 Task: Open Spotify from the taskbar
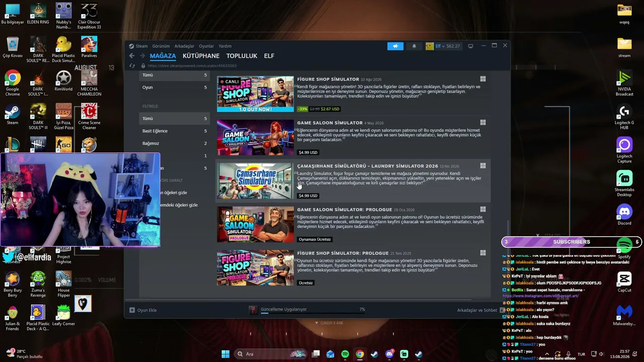pyautogui.click(x=345, y=354)
